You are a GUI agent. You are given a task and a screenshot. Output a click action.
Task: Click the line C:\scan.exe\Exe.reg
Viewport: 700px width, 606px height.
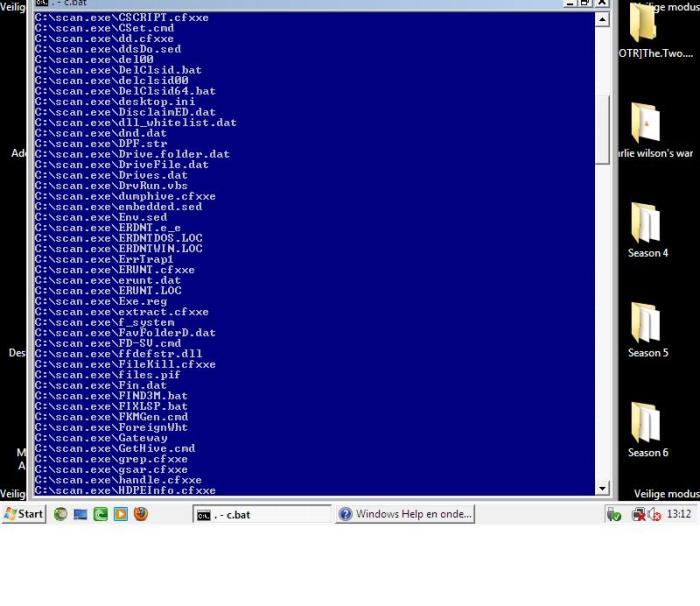pos(101,301)
